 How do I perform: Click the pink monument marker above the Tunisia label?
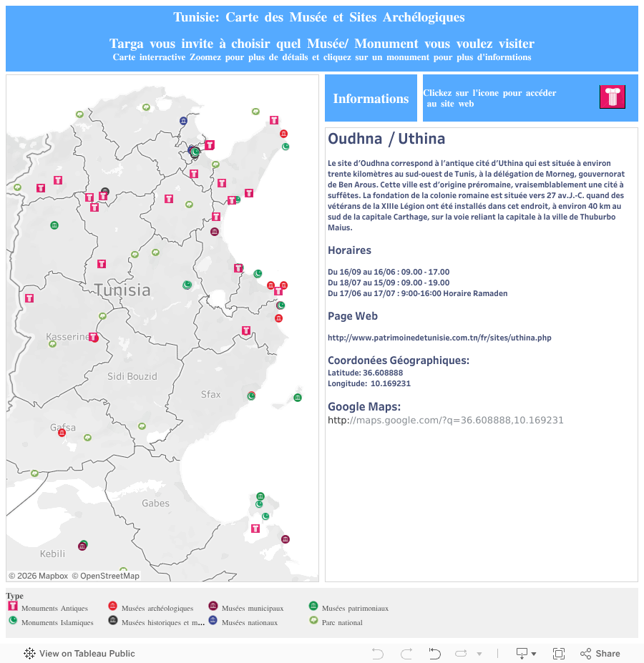(102, 264)
